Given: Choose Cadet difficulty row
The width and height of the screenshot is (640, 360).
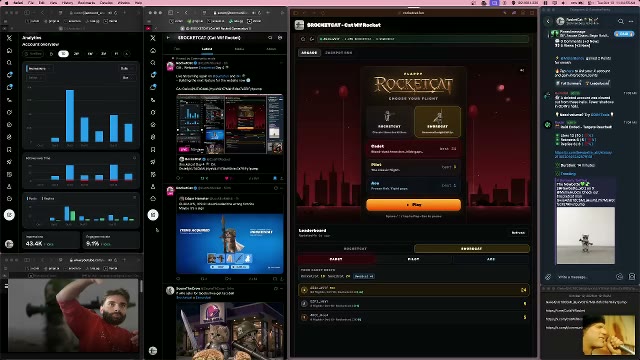Looking at the screenshot, I should point(413,149).
